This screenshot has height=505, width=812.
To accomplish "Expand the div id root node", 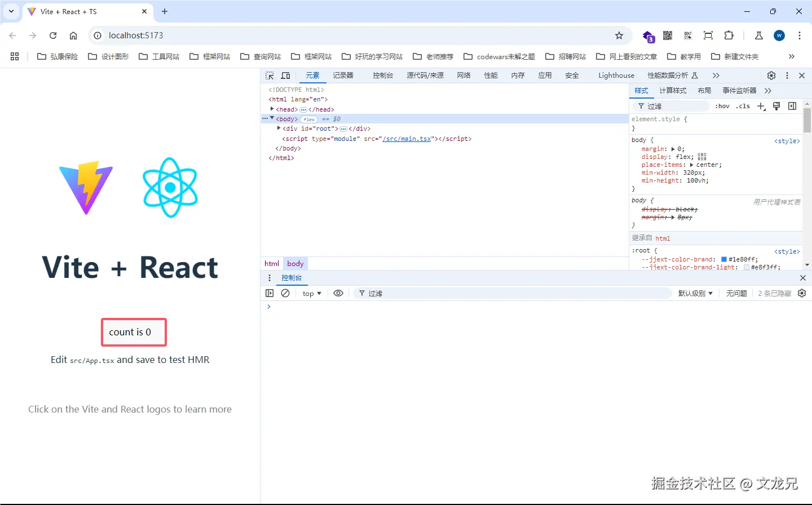I will coord(279,129).
